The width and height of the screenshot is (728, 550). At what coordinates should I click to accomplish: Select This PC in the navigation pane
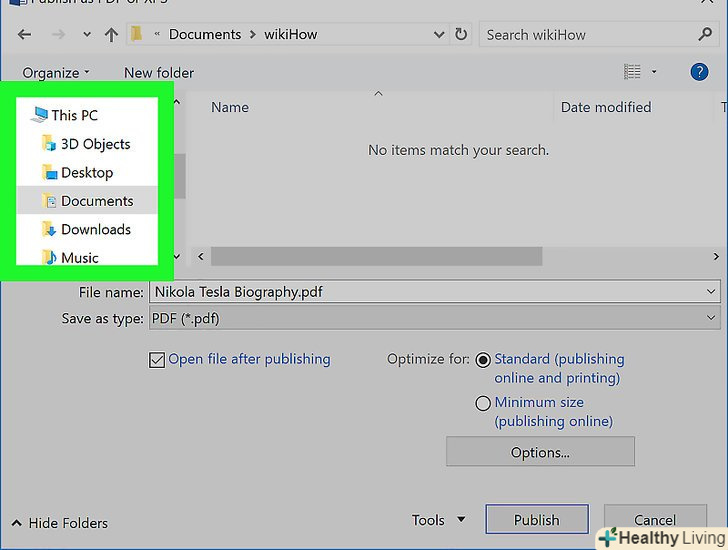74,115
